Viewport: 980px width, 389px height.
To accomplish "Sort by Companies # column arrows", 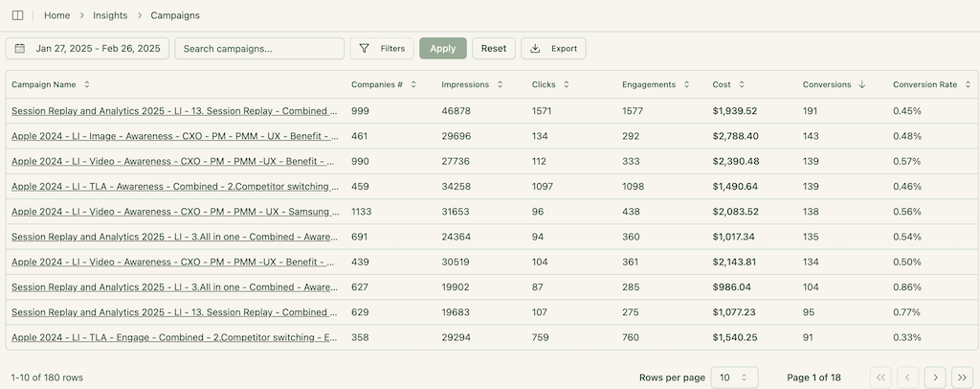I will 413,85.
